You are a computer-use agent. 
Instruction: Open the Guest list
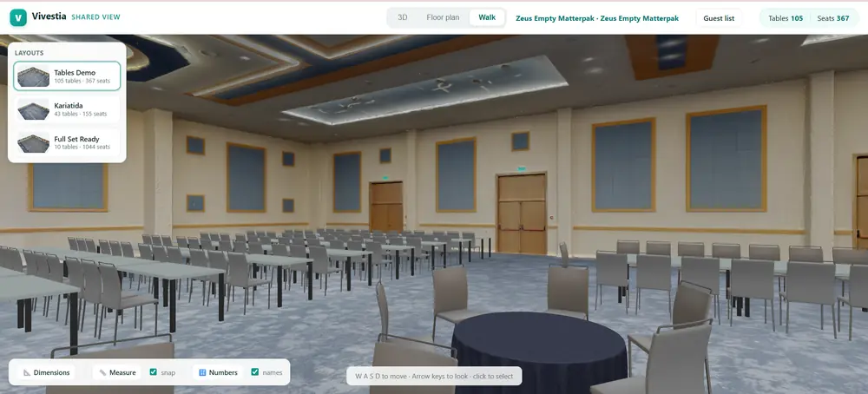point(719,18)
